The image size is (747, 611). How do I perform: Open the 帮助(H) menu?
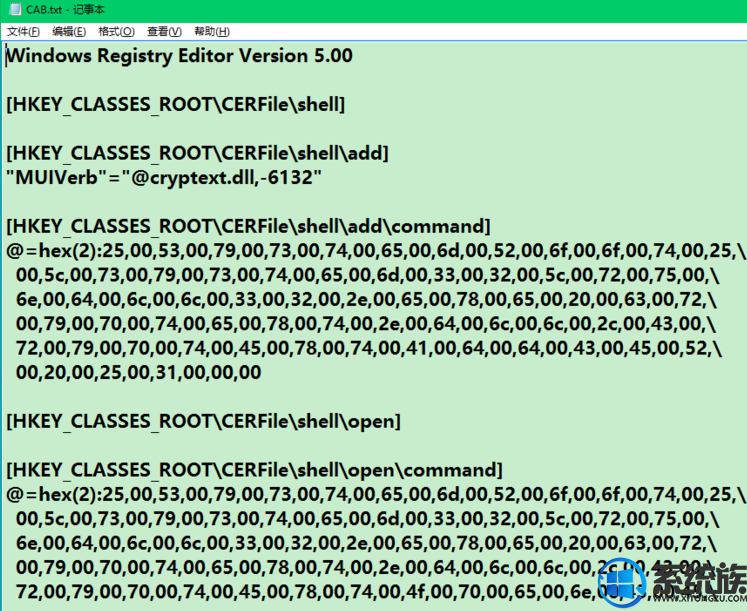(x=212, y=32)
